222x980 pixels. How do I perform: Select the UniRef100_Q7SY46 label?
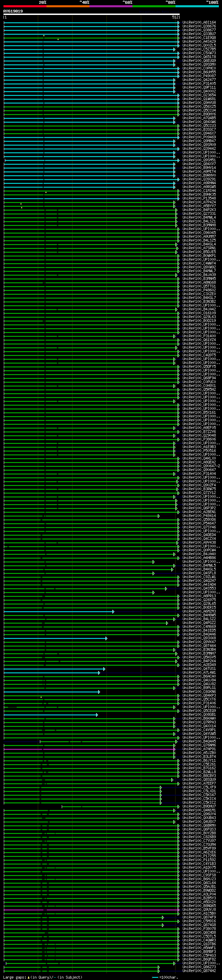tap(199, 527)
